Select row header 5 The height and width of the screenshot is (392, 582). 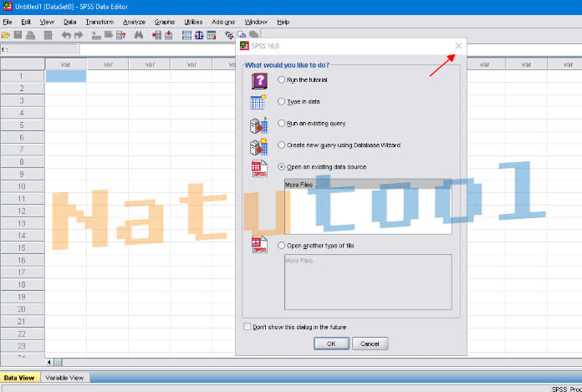23,125
